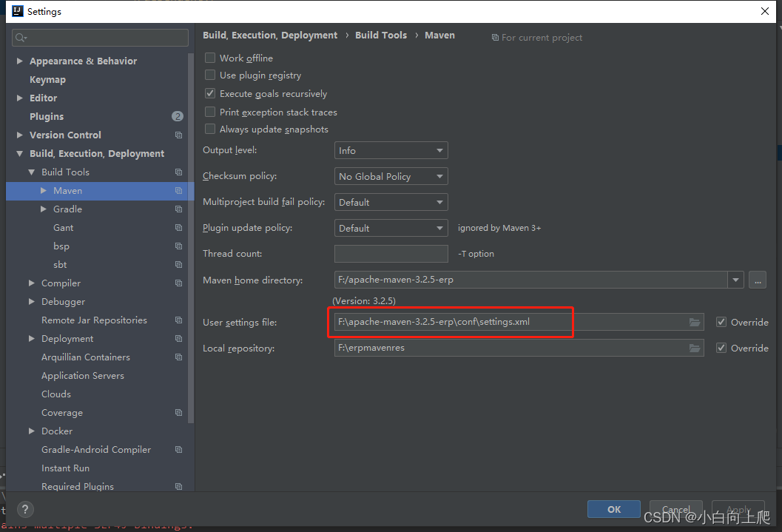Select Keymap in settings tree
Image resolution: width=782 pixels, height=532 pixels.
[47, 80]
